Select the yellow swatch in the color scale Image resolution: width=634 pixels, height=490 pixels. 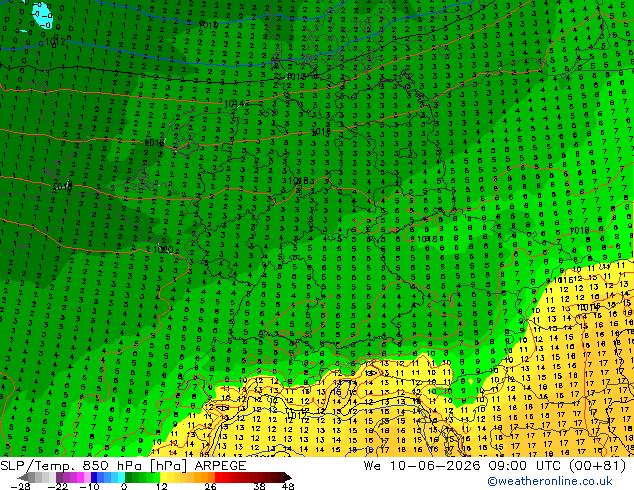(x=163, y=477)
